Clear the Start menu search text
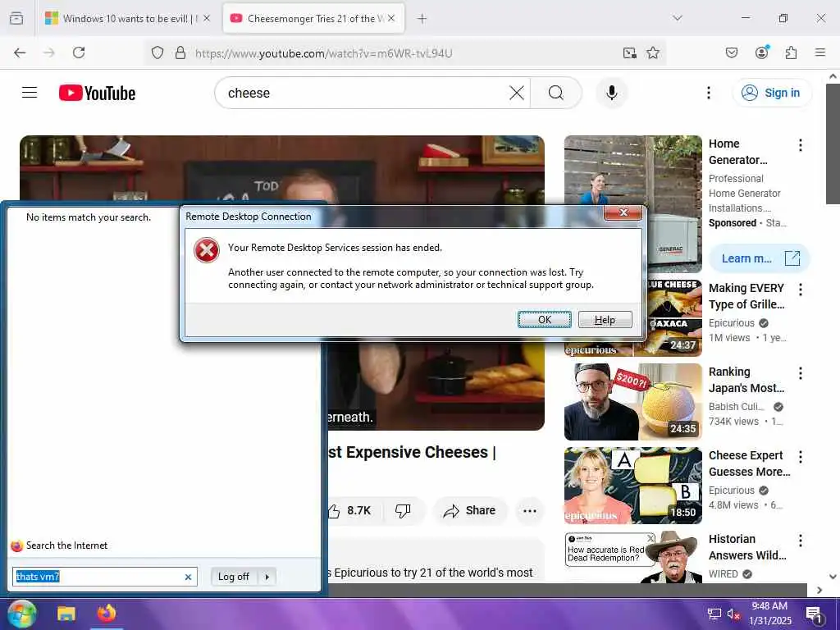Viewport: 840px width, 630px height. click(188, 577)
